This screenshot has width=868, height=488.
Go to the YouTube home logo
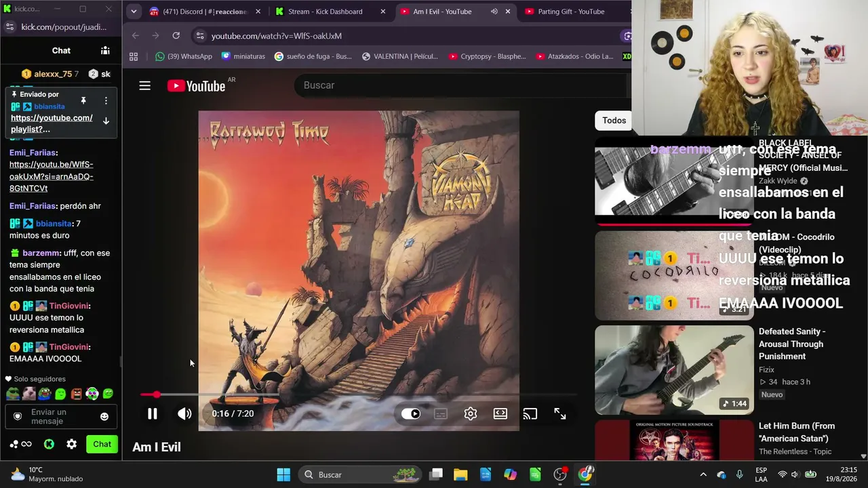pyautogui.click(x=197, y=85)
